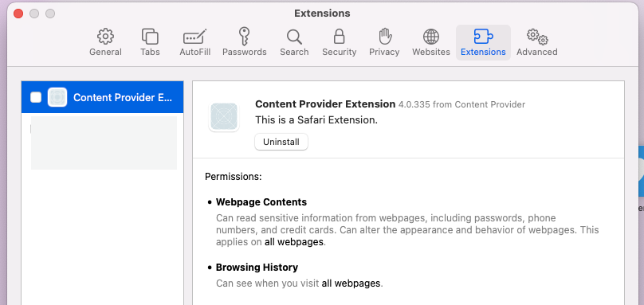Click the Extensions window title
The image size is (644, 305).
322,14
